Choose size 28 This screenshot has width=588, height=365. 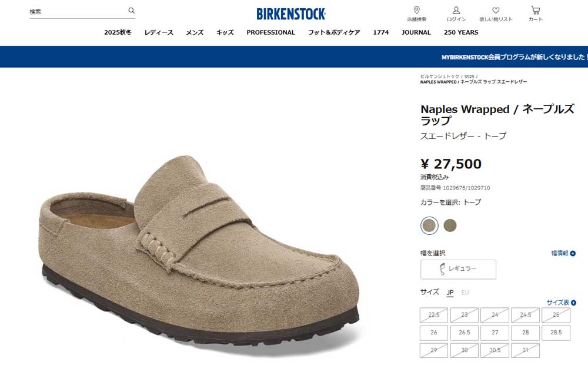click(x=525, y=333)
